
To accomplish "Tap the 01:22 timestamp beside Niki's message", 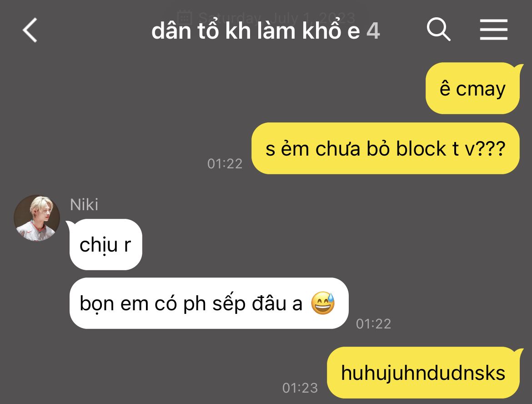I will pyautogui.click(x=374, y=323).
